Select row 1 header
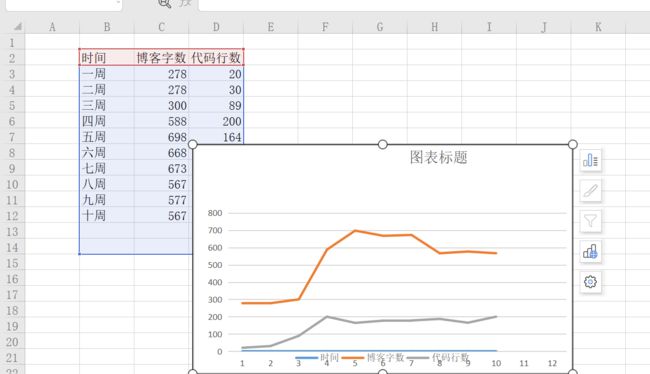650x374 pixels. point(12,42)
